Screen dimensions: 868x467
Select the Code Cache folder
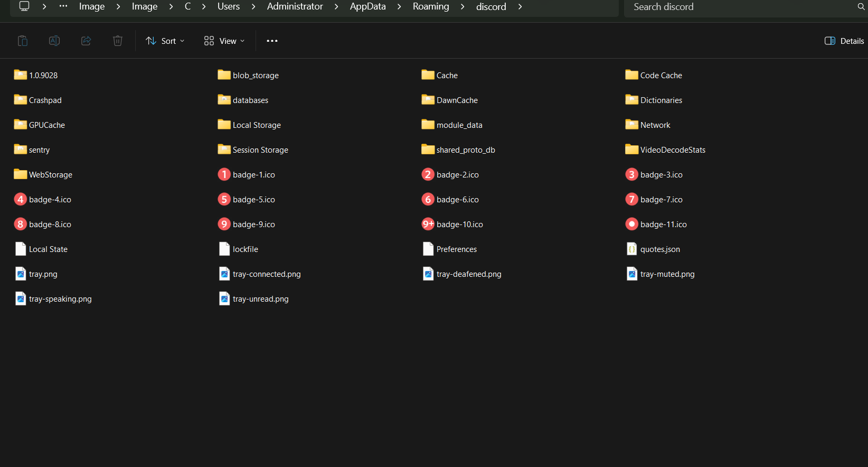[x=654, y=75]
